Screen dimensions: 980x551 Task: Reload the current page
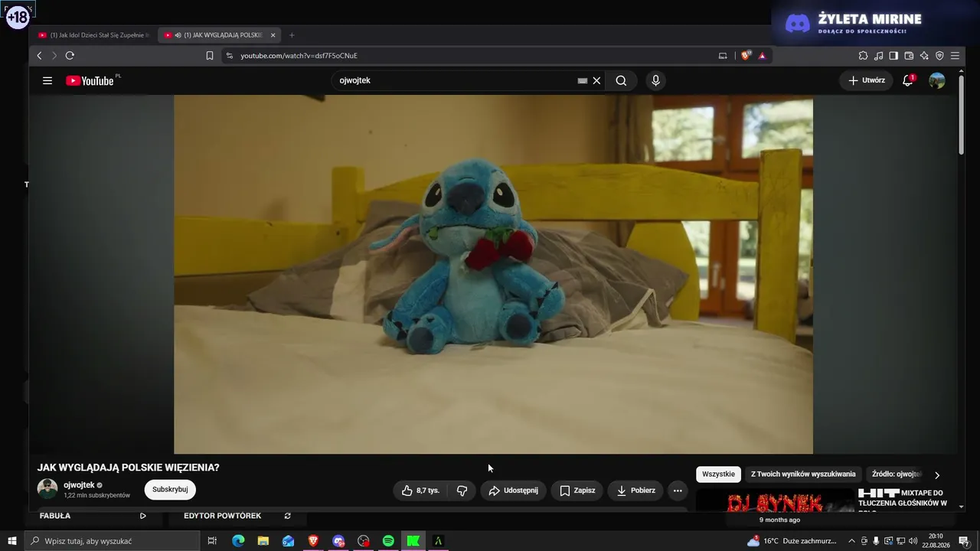pyautogui.click(x=70, y=55)
